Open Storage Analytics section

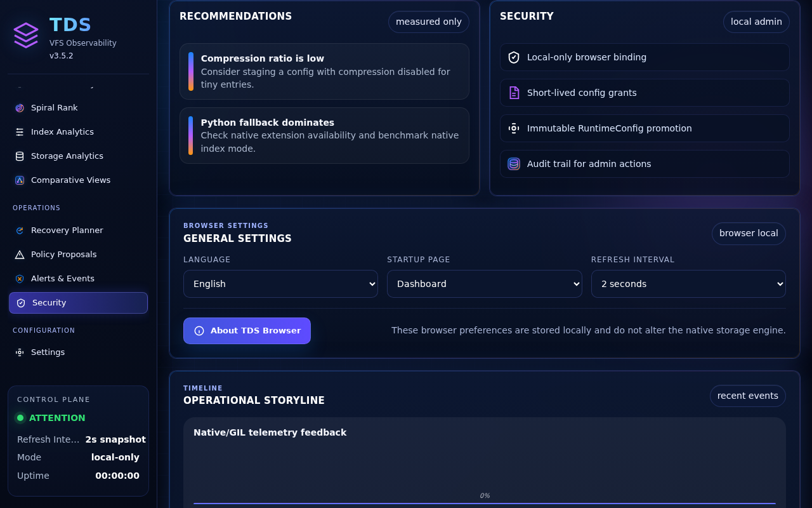pyautogui.click(x=78, y=156)
